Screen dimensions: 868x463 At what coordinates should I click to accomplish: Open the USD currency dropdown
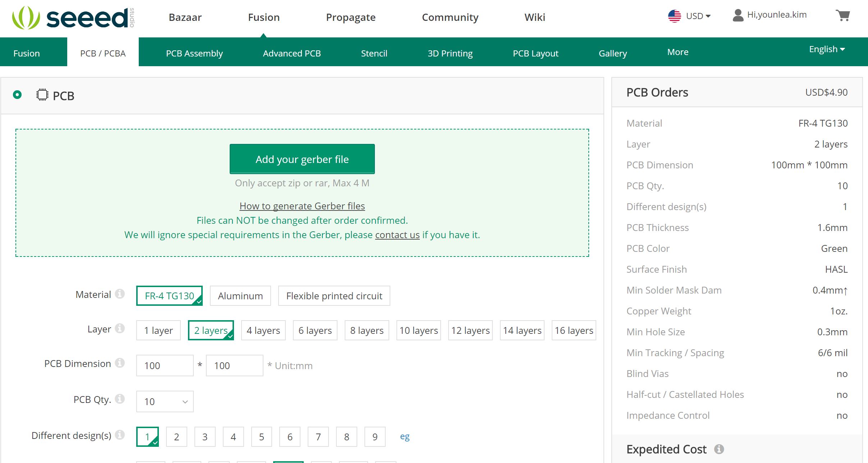(698, 16)
